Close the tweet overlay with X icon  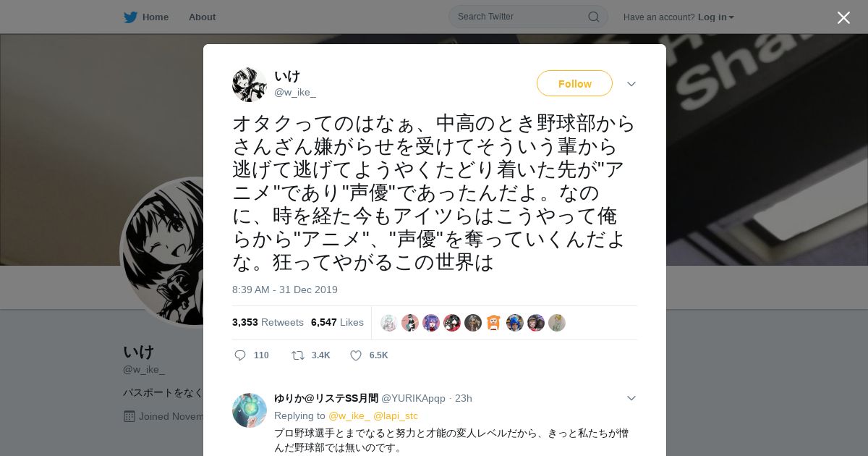(843, 17)
